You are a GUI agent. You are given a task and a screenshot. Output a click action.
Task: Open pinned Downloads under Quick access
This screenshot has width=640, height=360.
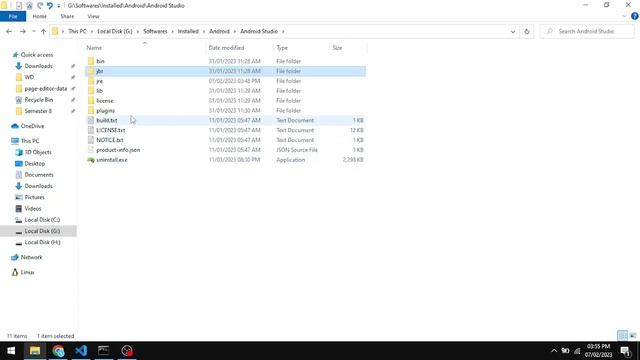[x=38, y=66]
